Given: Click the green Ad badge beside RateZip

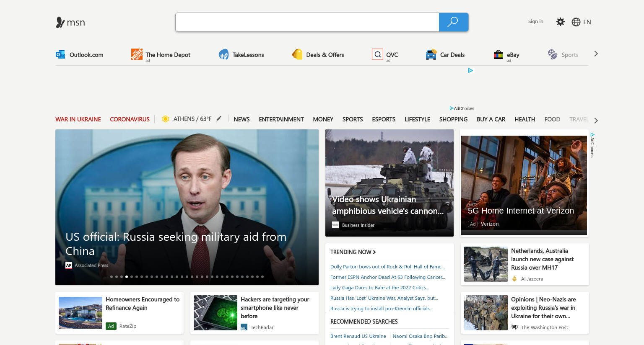Looking at the screenshot, I should pyautogui.click(x=111, y=326).
